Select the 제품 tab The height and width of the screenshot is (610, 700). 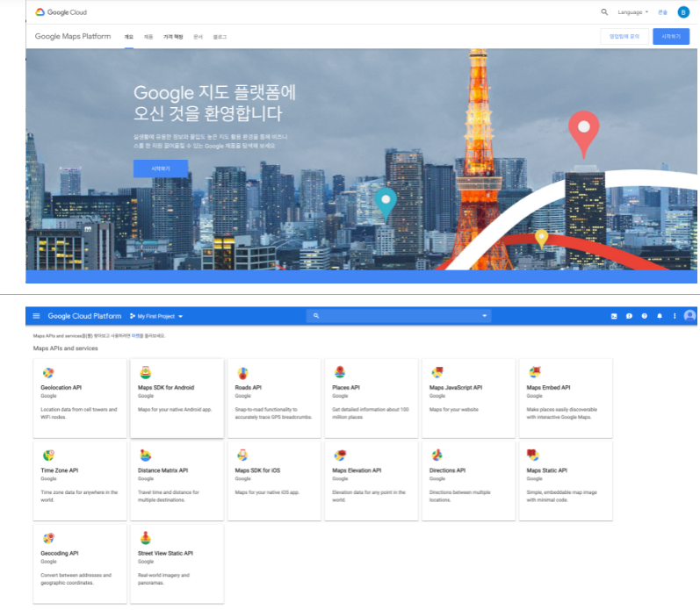148,37
